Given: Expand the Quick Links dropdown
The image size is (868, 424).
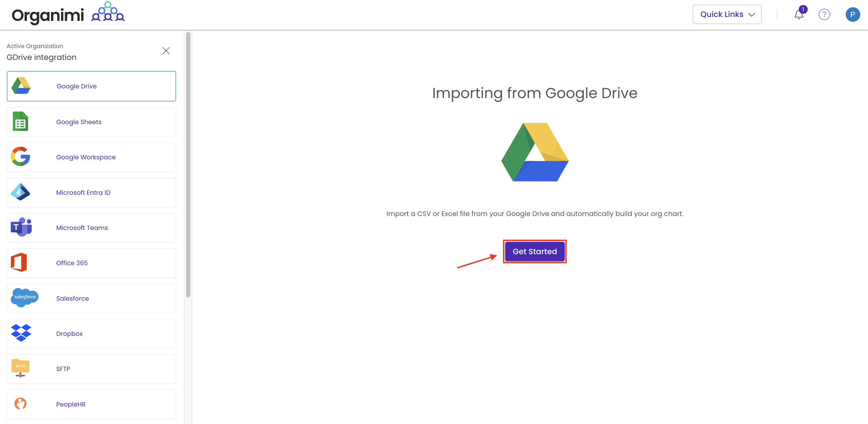Looking at the screenshot, I should pos(727,14).
